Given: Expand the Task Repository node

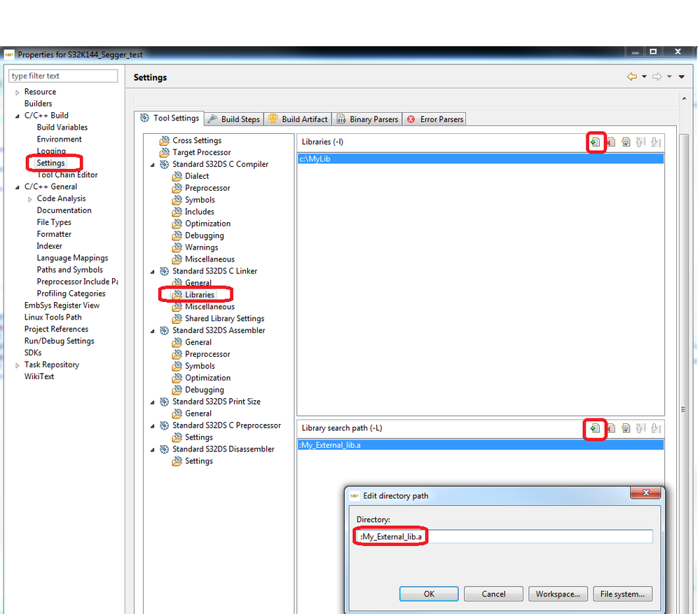Looking at the screenshot, I should point(18,365).
